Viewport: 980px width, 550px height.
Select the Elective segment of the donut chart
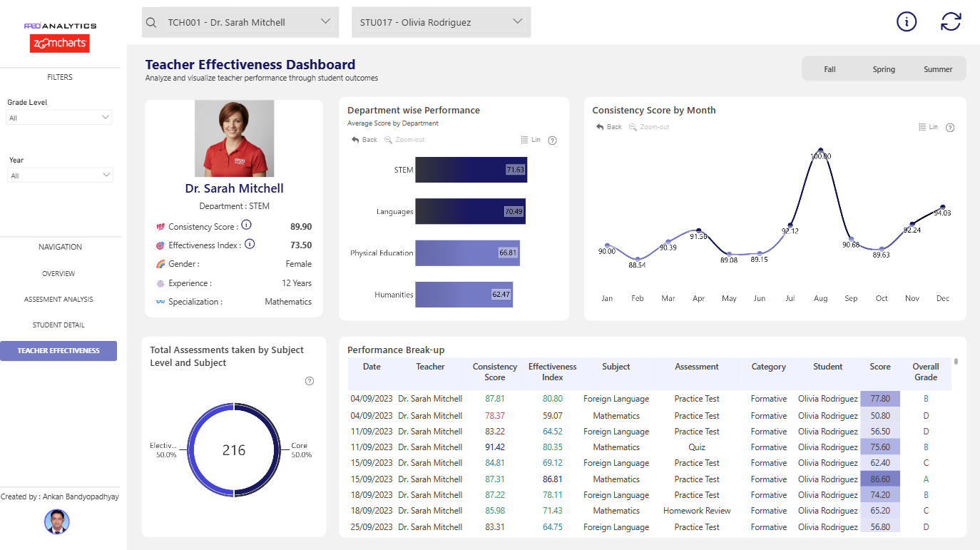[192, 451]
